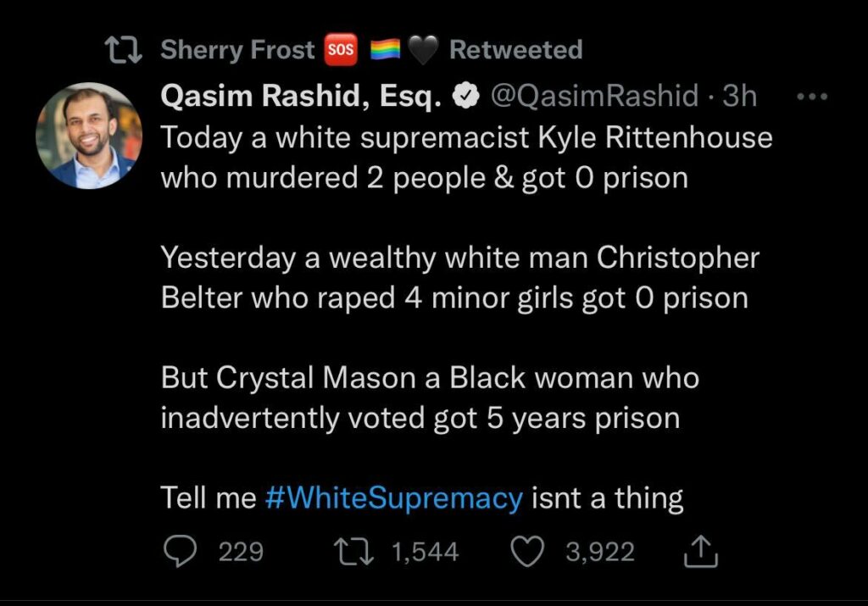
Task: Tap the share upload icon
Action: click(x=701, y=551)
